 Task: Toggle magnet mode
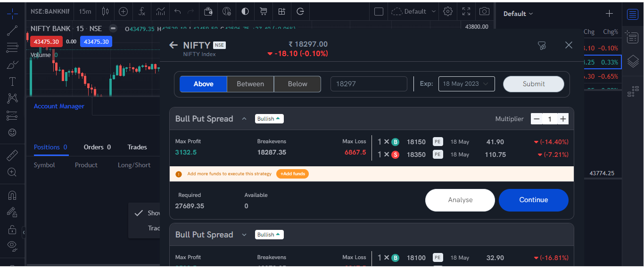tap(12, 195)
